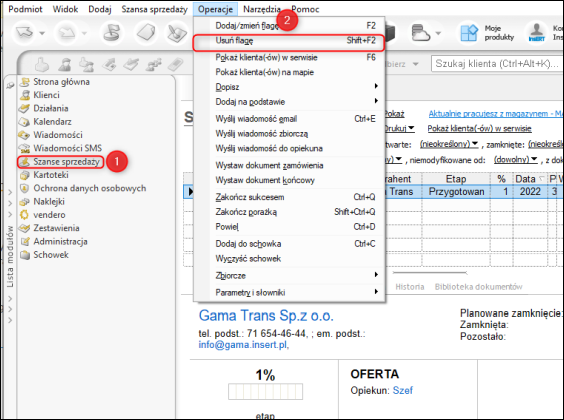The image size is (564, 420).
Task: Open vendero module
Action: (43, 215)
